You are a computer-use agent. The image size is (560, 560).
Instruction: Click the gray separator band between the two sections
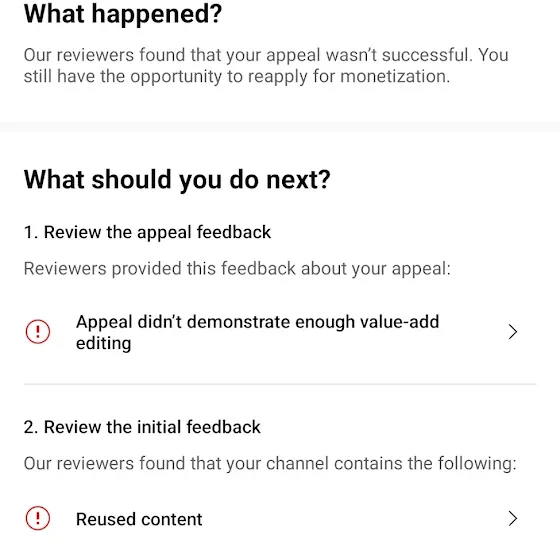280,127
